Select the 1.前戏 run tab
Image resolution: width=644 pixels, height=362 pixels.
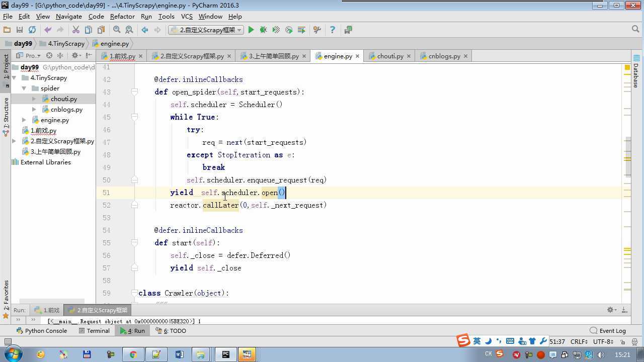47,310
